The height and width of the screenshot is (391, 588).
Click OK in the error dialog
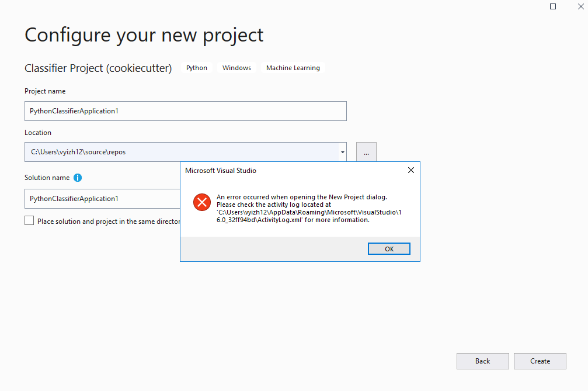pos(389,249)
